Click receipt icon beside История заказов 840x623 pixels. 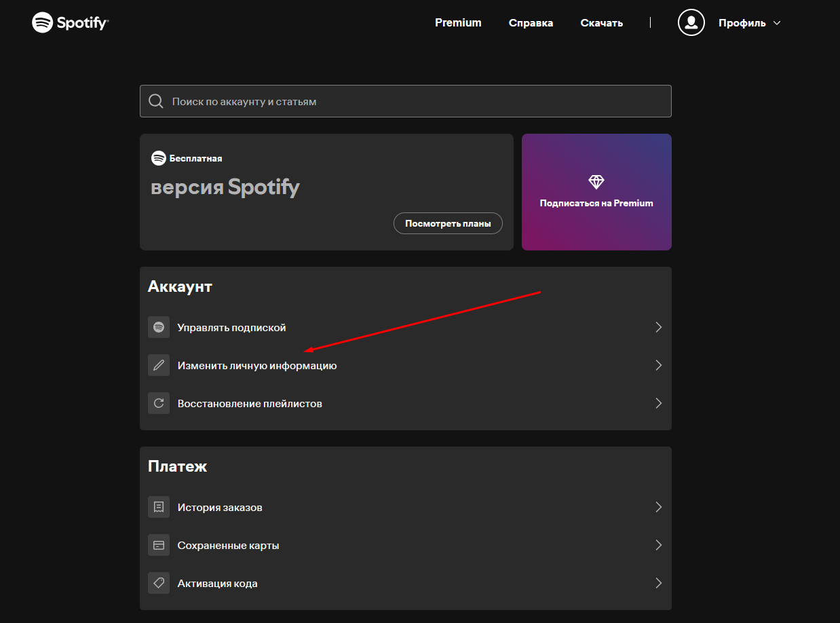pos(159,507)
